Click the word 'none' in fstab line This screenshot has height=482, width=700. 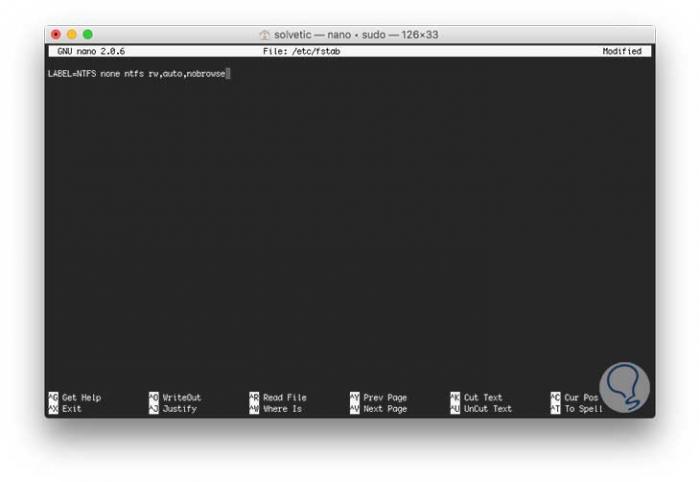tap(110, 74)
